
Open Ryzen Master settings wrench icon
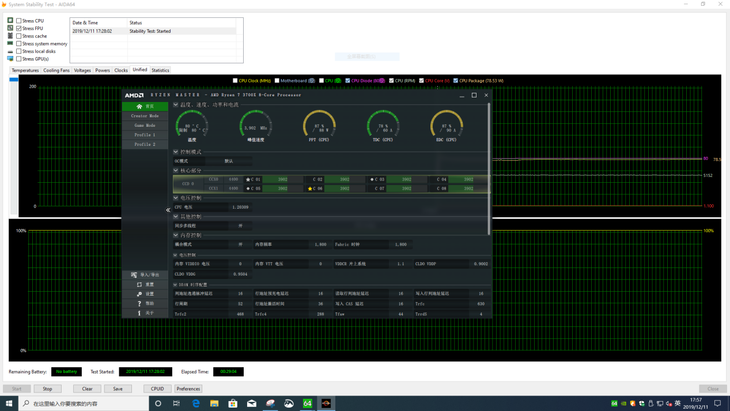[x=139, y=294]
